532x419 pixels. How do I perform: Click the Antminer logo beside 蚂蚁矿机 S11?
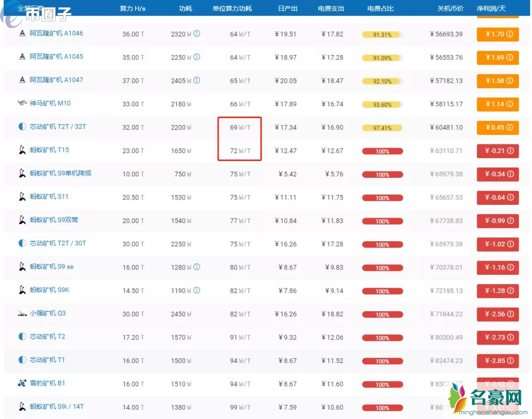point(22,196)
